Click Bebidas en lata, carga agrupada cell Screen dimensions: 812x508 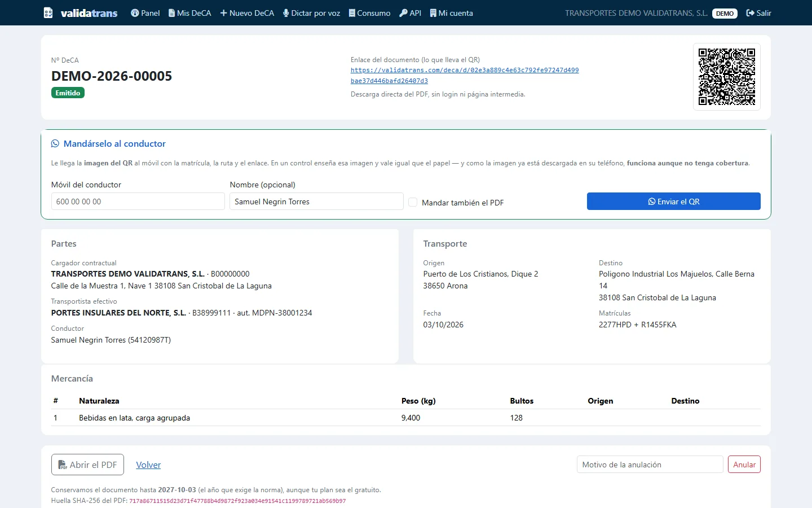click(x=134, y=418)
